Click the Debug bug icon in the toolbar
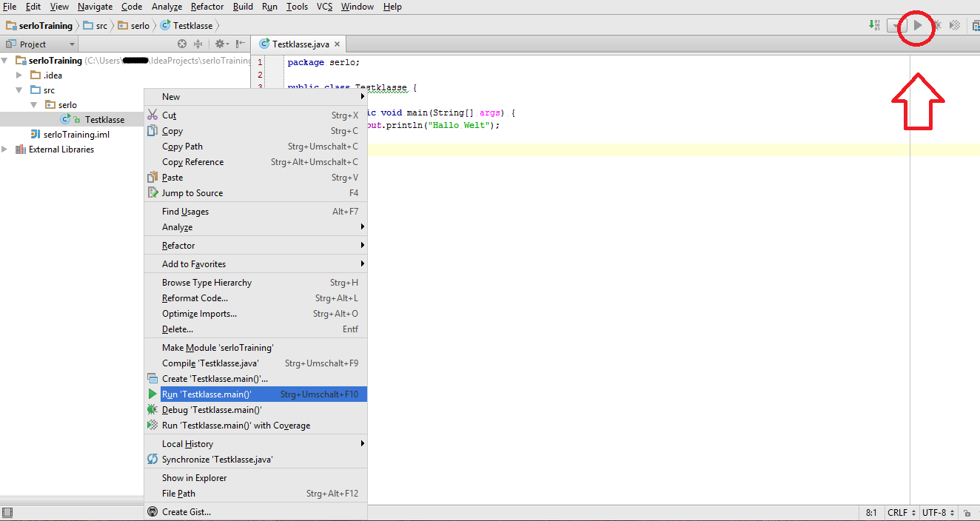Screen dimensions: 980x521 pos(937,25)
